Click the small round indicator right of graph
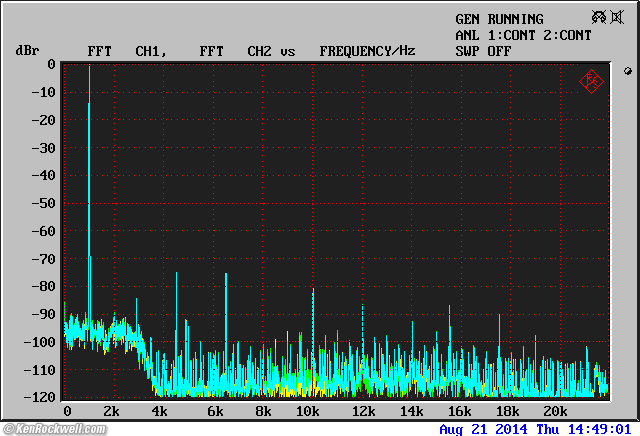This screenshot has height=436, width=640. [x=628, y=71]
